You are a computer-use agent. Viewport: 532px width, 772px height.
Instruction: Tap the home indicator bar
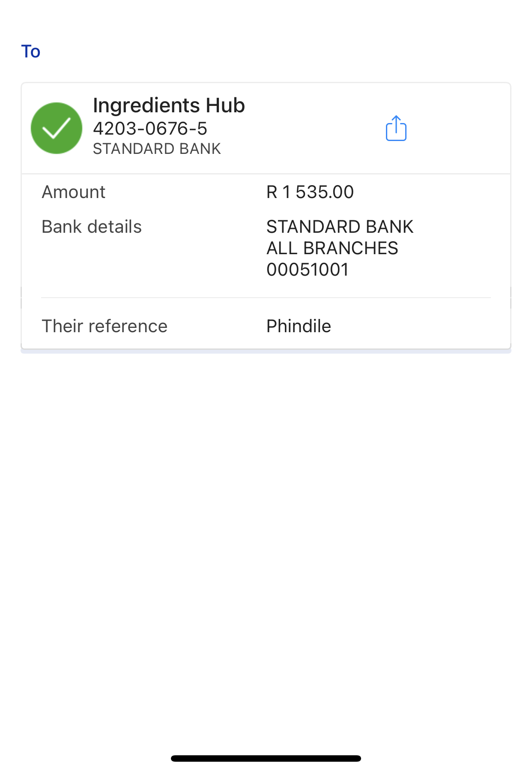(x=266, y=758)
